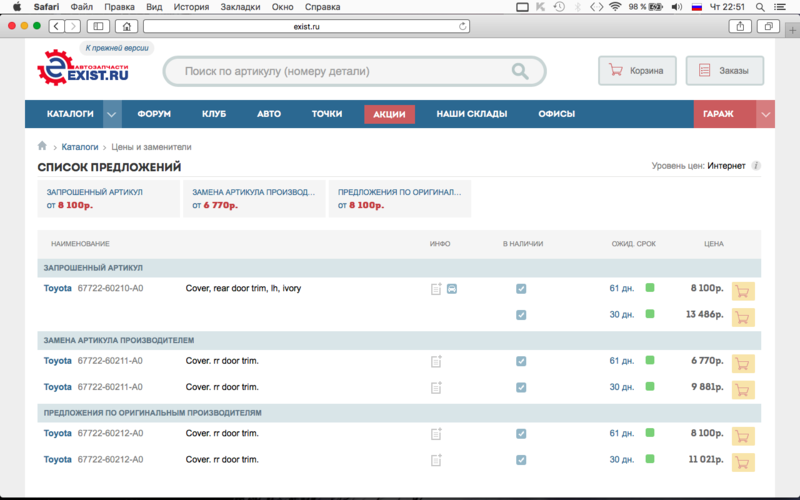This screenshot has width=800, height=500.
Task: Open the Авто navigation item
Action: tap(269, 114)
